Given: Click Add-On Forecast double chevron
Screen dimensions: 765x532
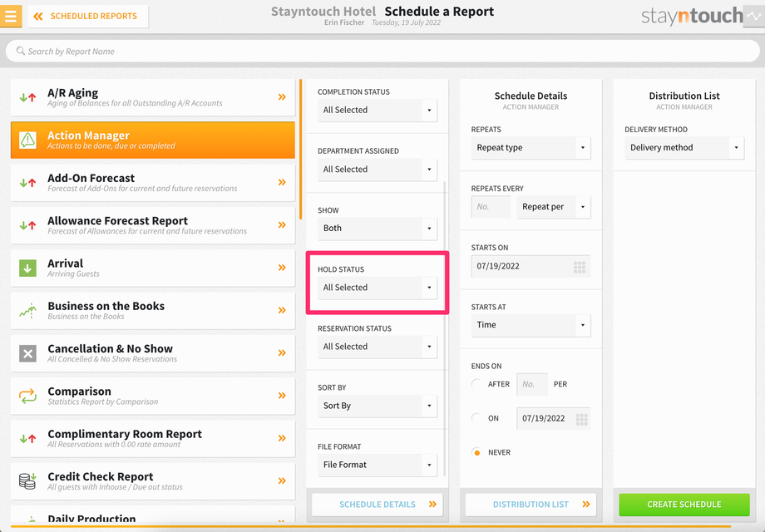Looking at the screenshot, I should coord(282,182).
